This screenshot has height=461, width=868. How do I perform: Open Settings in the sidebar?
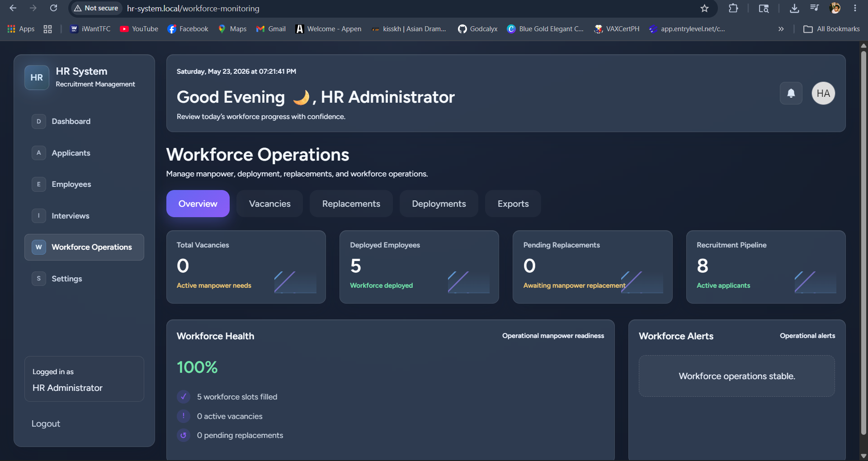click(x=84, y=279)
